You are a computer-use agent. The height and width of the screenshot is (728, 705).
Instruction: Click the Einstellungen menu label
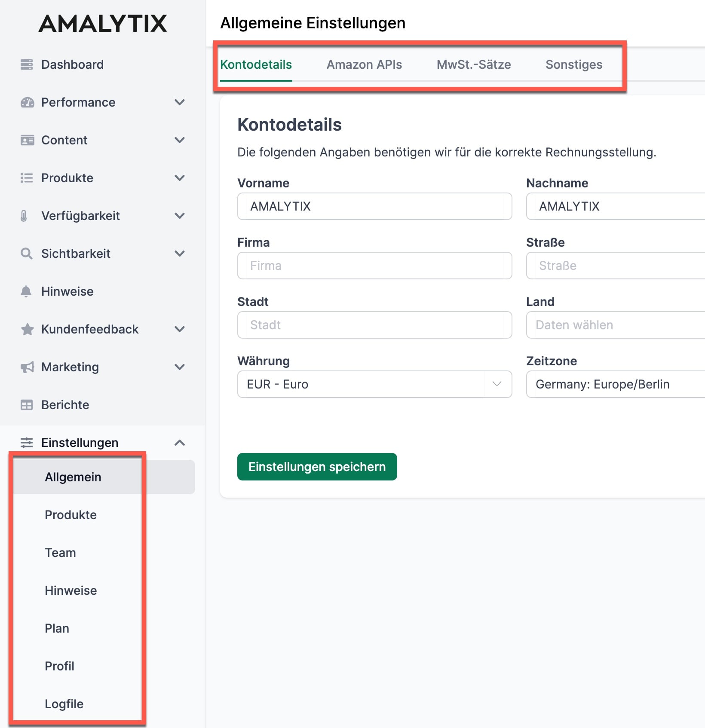coord(80,443)
